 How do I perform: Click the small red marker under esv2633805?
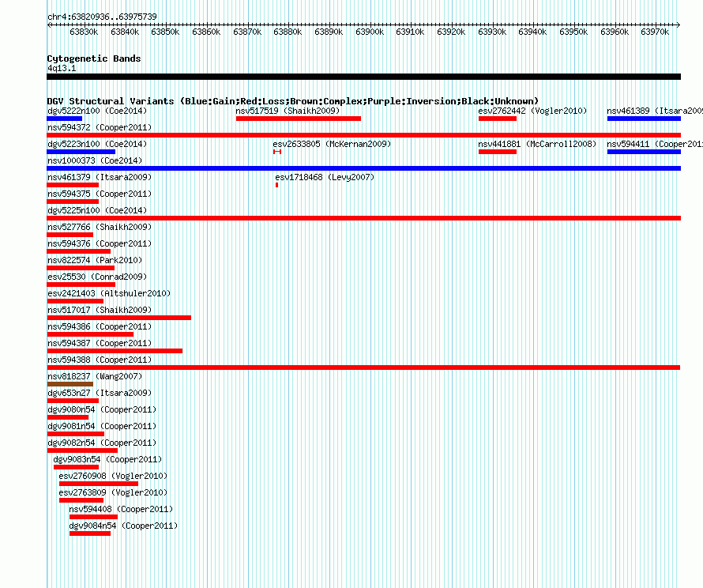pos(277,152)
